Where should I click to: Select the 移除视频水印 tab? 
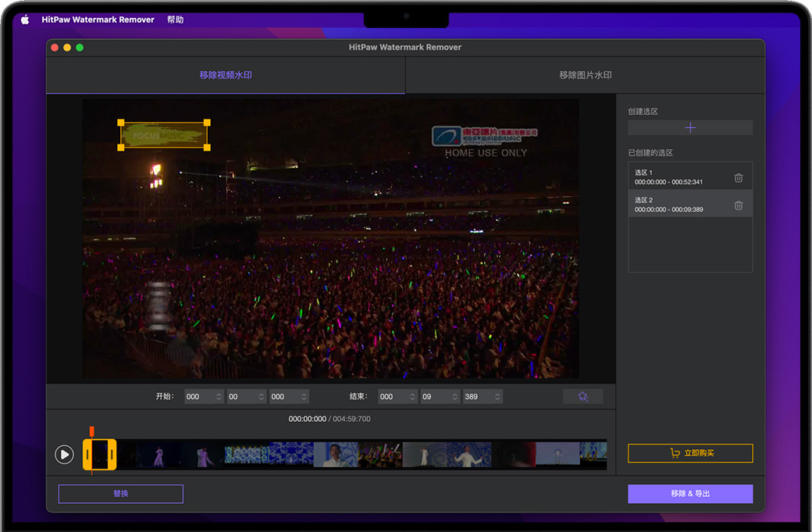(226, 76)
